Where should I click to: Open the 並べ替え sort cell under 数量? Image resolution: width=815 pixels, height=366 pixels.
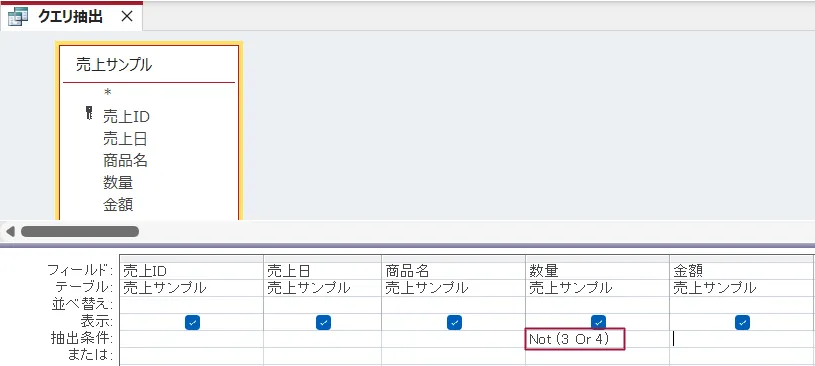coord(597,305)
